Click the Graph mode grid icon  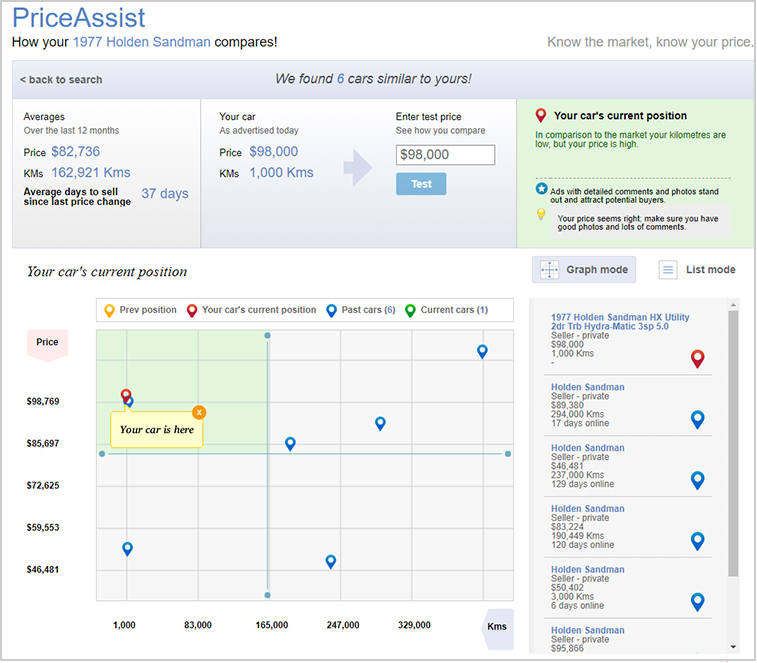[x=549, y=269]
